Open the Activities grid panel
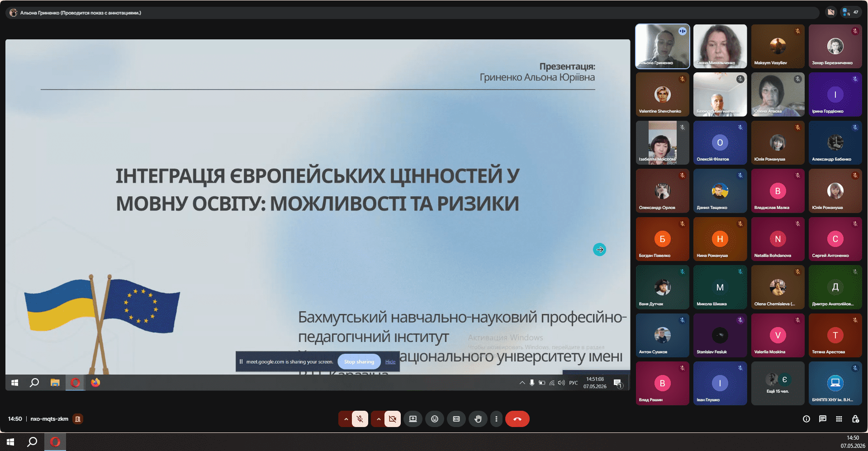The image size is (868, 451). pyautogui.click(x=839, y=419)
